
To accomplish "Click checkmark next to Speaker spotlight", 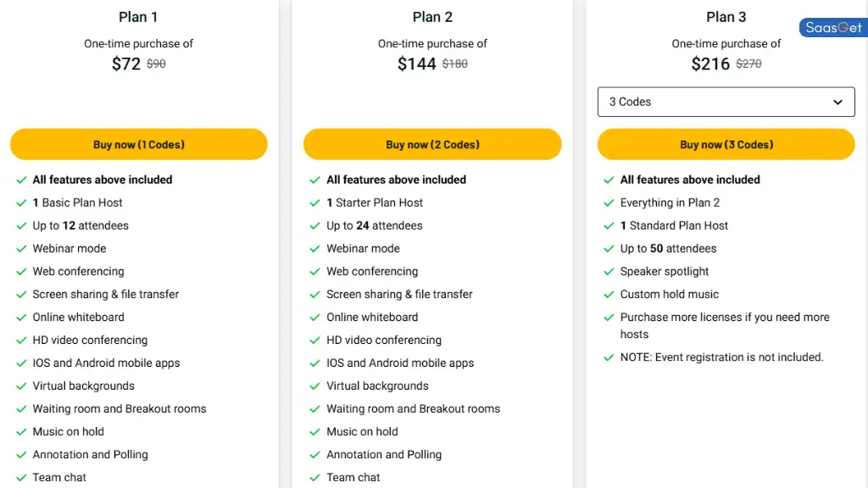I will (x=609, y=272).
